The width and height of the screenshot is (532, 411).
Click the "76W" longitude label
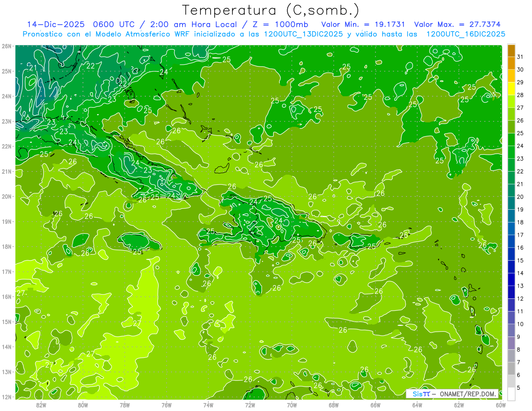167,405
